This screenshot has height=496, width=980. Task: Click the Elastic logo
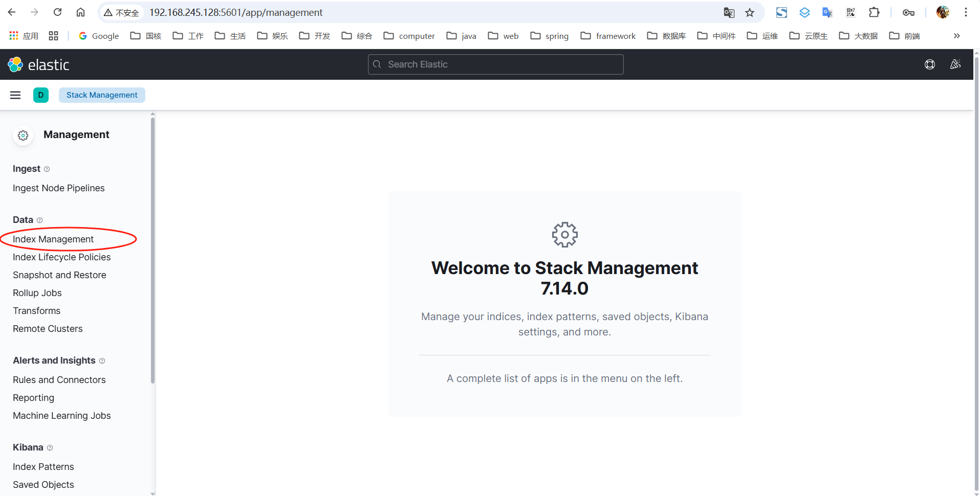(x=38, y=64)
